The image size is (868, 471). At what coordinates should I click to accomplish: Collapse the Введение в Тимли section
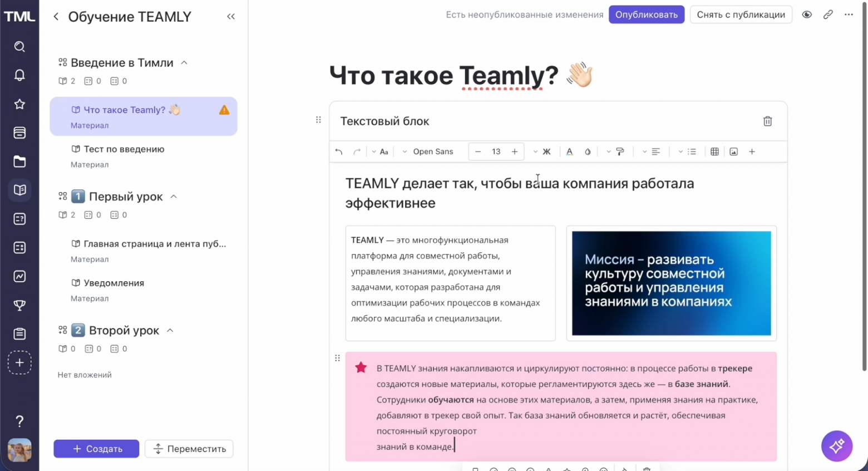(184, 63)
